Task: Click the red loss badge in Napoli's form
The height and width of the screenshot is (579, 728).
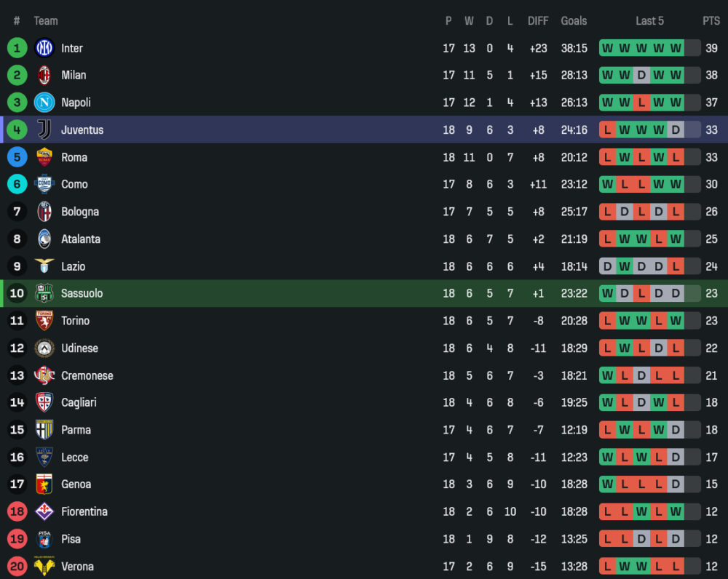Action: [641, 103]
